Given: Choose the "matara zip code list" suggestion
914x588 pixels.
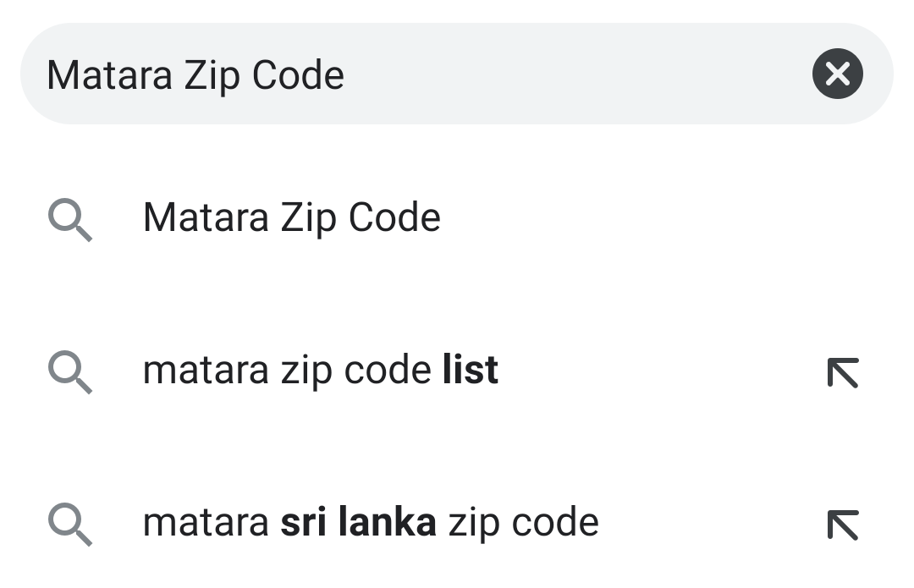Looking at the screenshot, I should 320,371.
